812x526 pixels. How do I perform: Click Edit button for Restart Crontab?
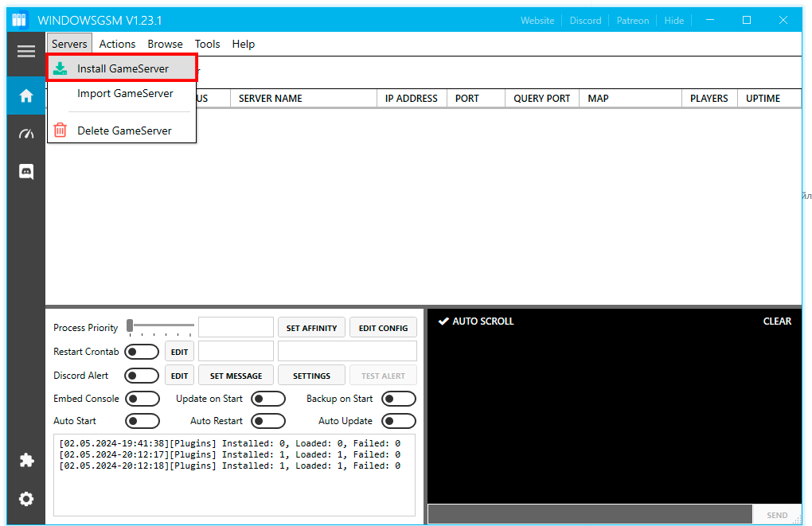180,352
